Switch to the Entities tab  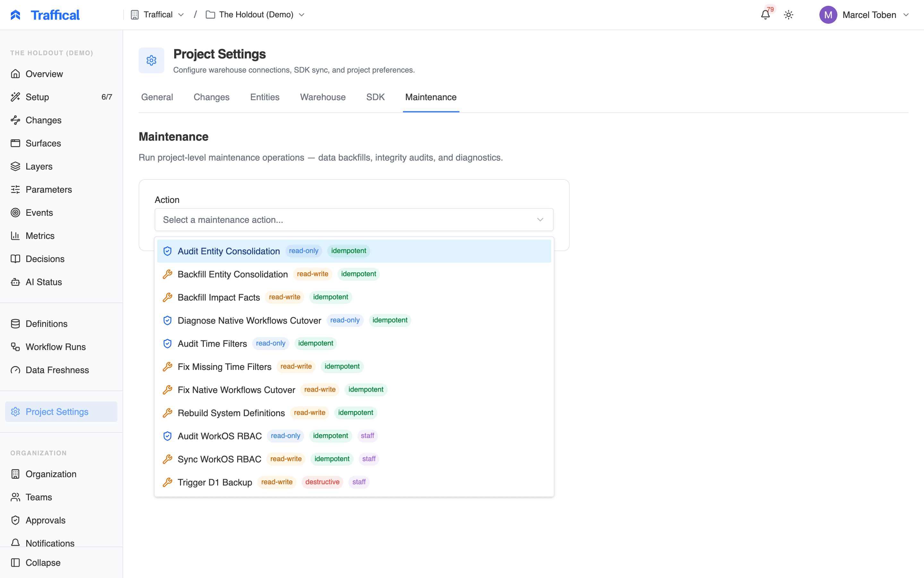[x=265, y=97]
